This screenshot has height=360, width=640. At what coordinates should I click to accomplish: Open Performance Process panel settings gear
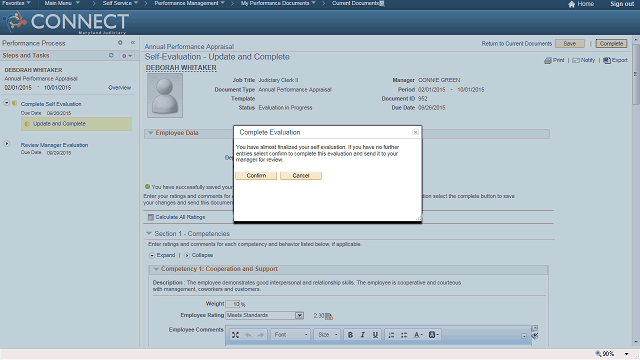tap(120, 42)
